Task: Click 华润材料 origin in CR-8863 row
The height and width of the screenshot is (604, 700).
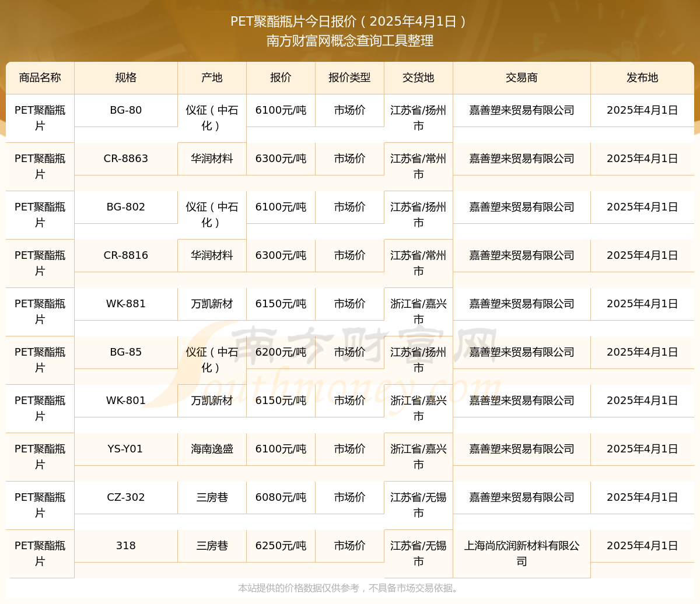Action: coord(212,159)
